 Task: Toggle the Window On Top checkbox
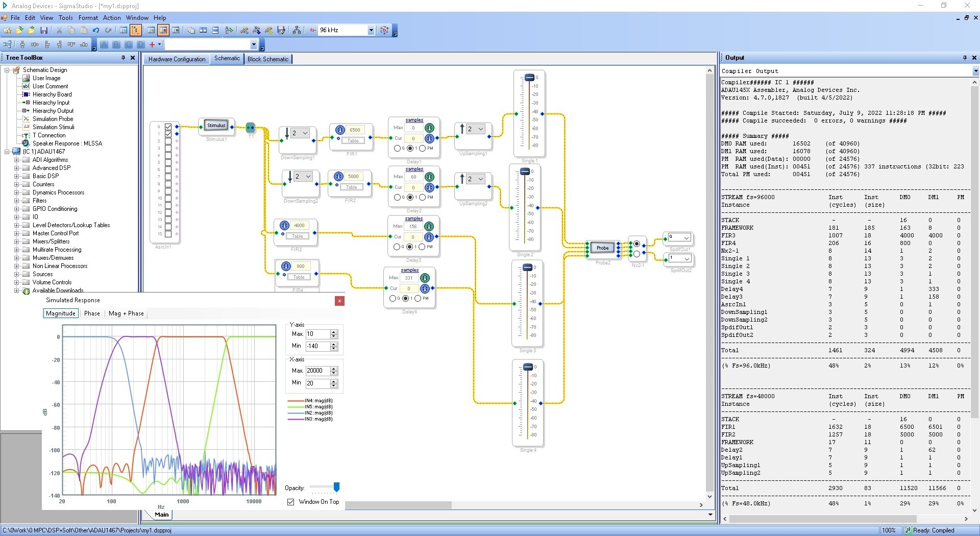tap(291, 502)
